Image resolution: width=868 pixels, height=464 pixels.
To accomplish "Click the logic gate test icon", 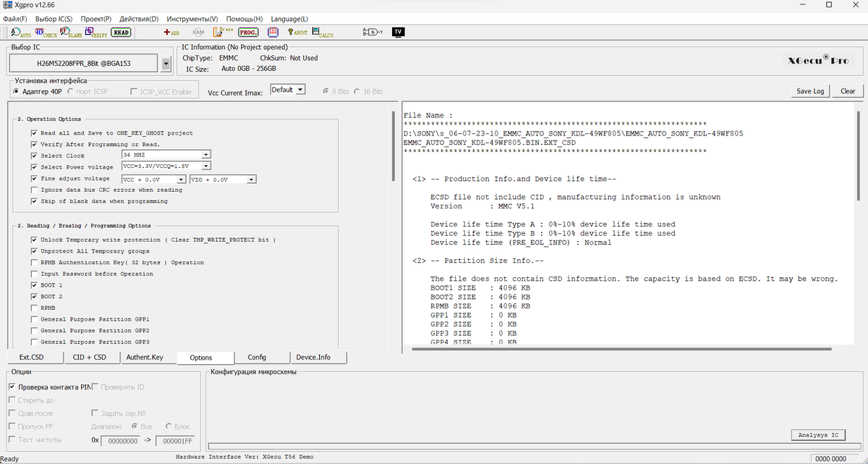I will [x=373, y=32].
